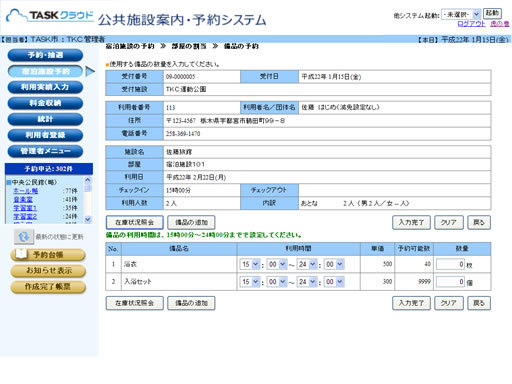This screenshot has width=512, height=384.
Task: Focus the 入浴セット quantity input field
Action: 450,282
